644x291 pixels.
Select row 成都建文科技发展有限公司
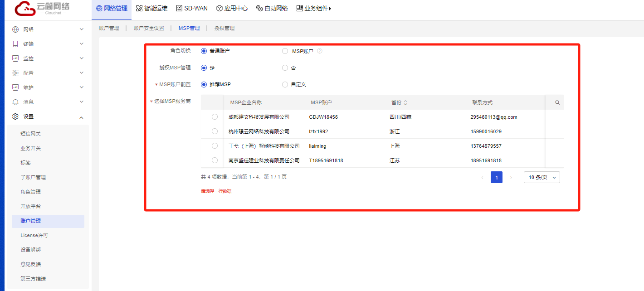215,117
